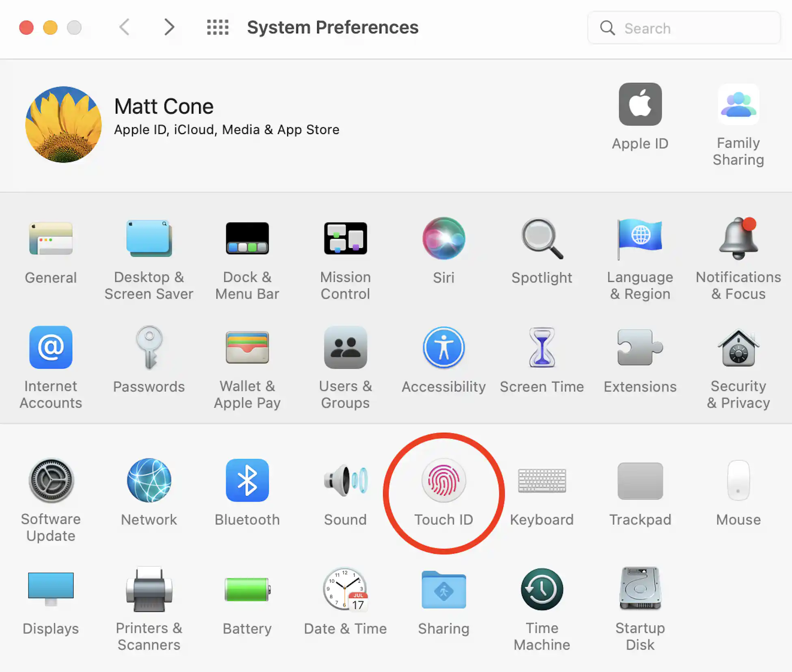The height and width of the screenshot is (672, 792).
Task: Open the Accessibility preference pane
Action: [444, 347]
